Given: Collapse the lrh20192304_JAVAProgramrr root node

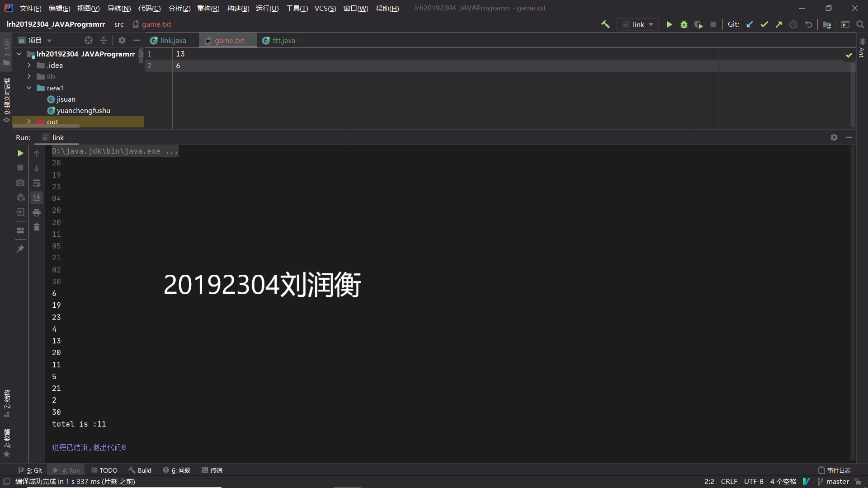Looking at the screenshot, I should 19,54.
